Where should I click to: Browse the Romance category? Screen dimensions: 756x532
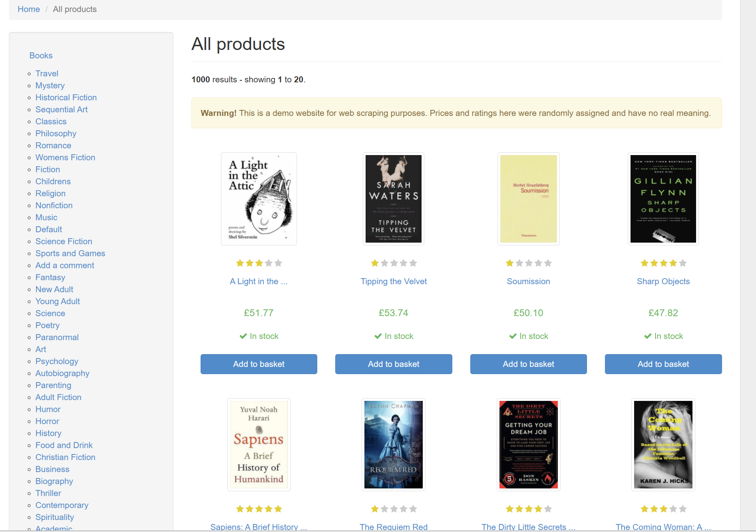[x=53, y=145]
